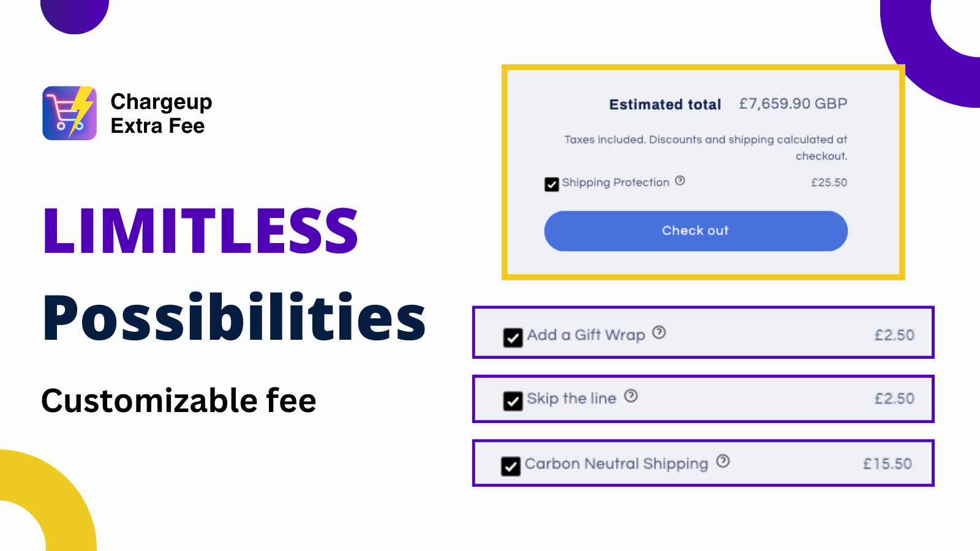Click the Customizable fee text
980x551 pixels.
point(178,400)
